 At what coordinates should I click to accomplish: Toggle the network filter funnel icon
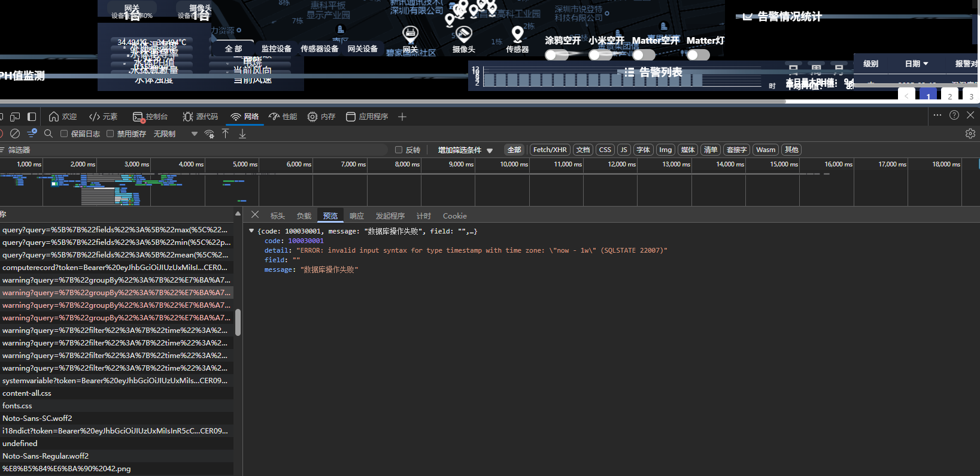click(32, 133)
